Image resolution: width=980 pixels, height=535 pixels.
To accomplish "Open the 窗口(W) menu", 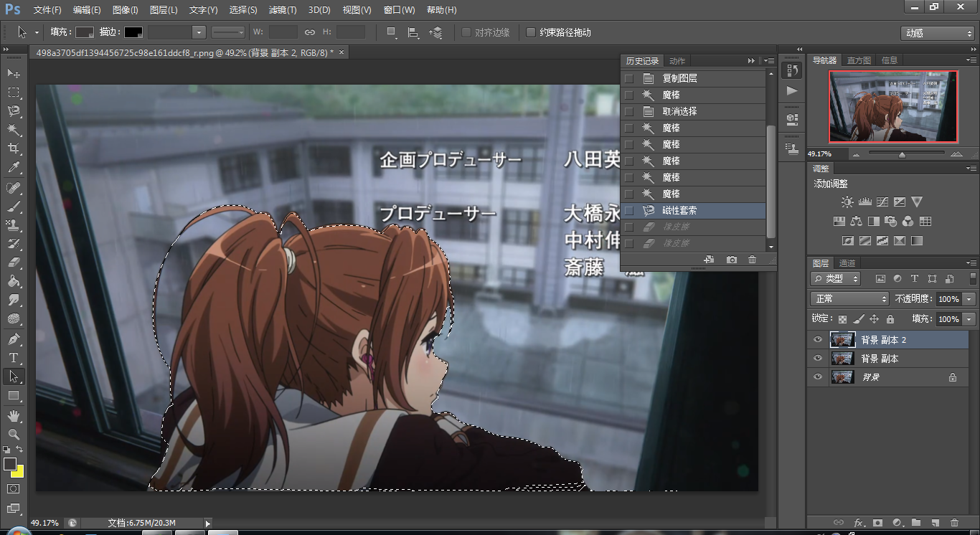I will tap(399, 10).
